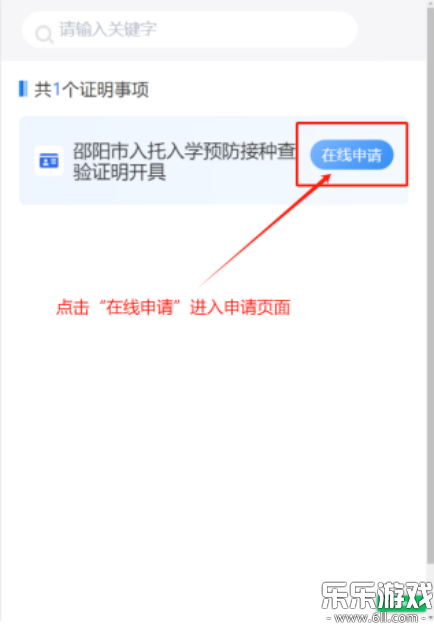Select the blue ID card icon
Image resolution: width=434 pixels, height=627 pixels.
[49, 161]
